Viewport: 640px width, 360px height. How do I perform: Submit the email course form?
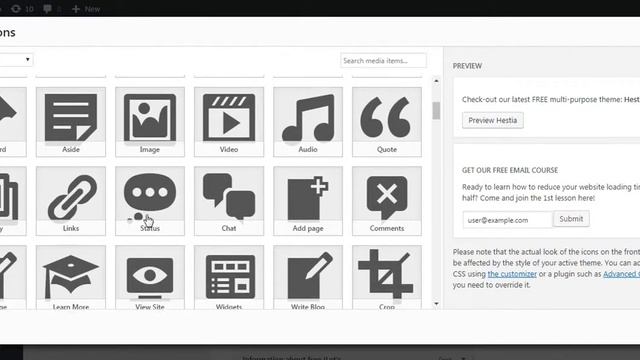point(571,219)
